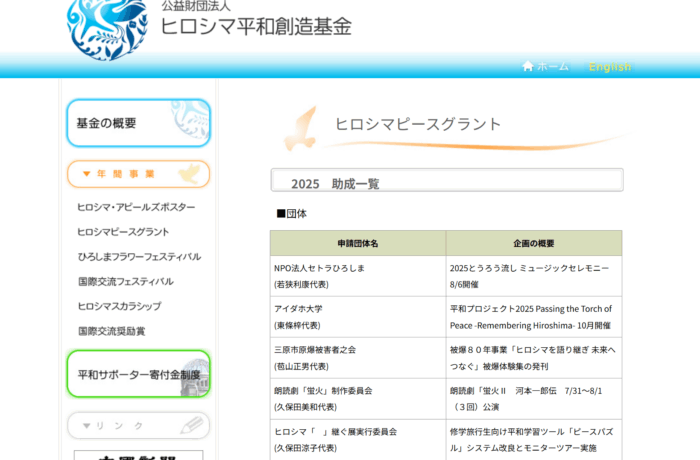Select the アイダホ大学 cell
Image resolution: width=700 pixels, height=460 pixels.
coord(358,317)
